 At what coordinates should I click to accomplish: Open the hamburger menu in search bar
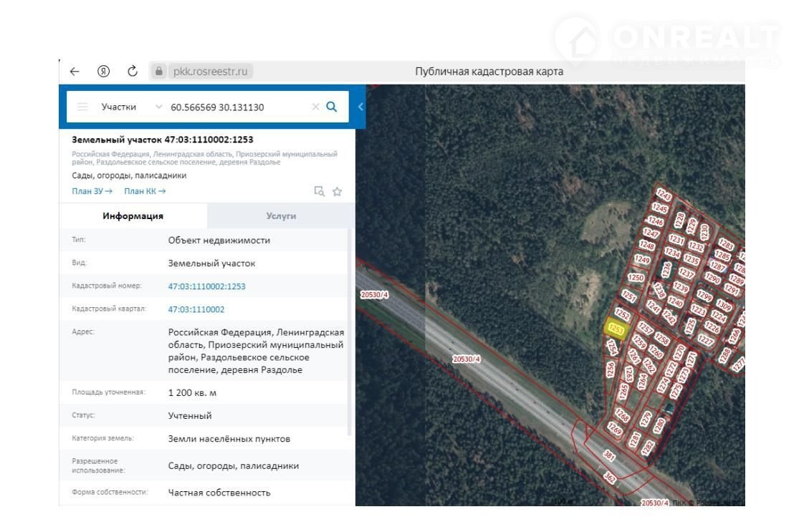(x=83, y=107)
